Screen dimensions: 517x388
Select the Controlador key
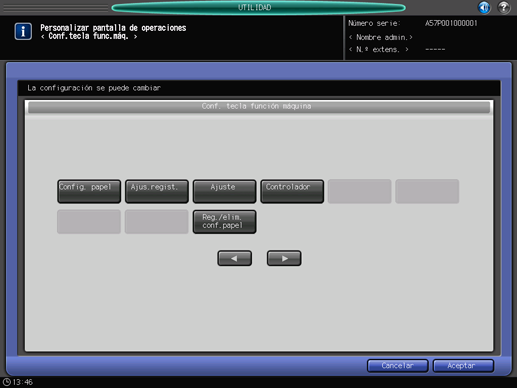292,191
